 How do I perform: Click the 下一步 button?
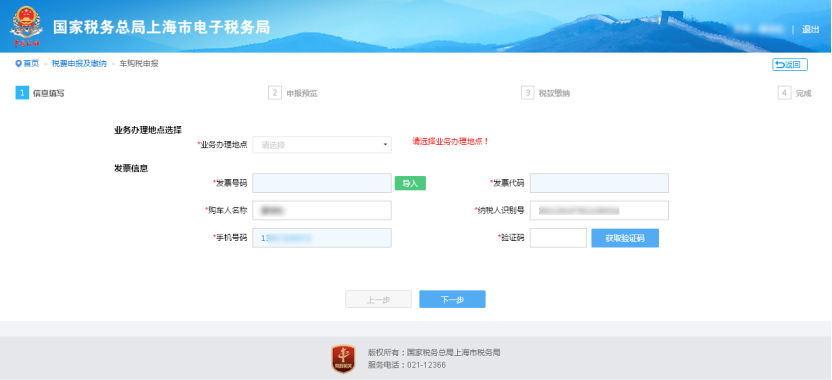[x=453, y=299]
